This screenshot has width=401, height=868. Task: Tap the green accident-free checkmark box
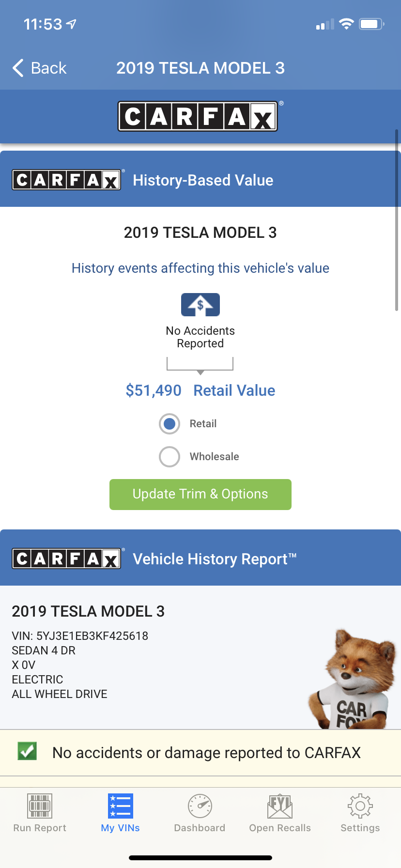(27, 751)
